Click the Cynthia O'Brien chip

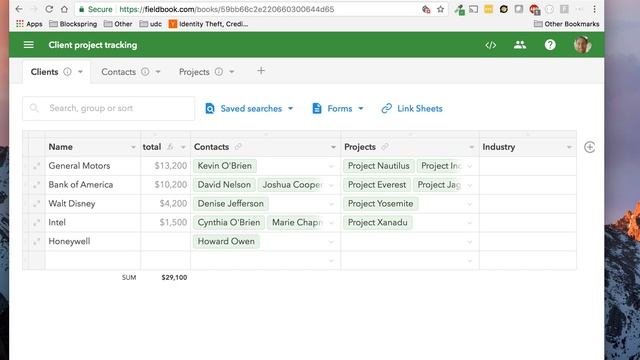pos(229,222)
